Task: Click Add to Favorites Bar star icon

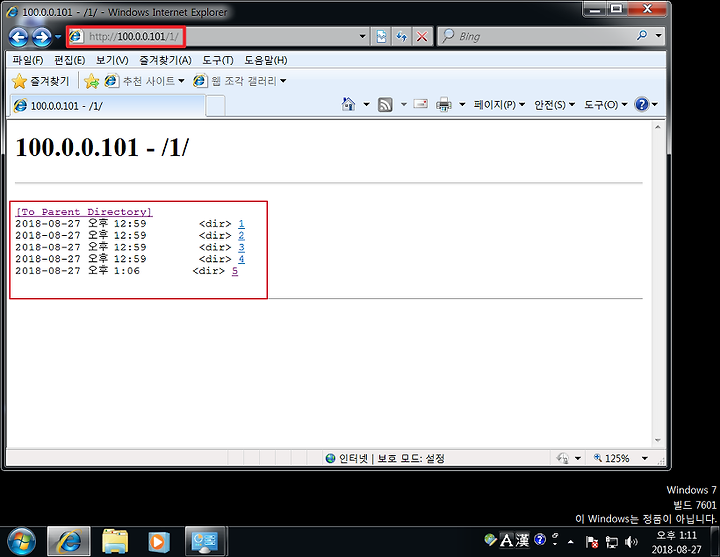Action: click(x=91, y=81)
